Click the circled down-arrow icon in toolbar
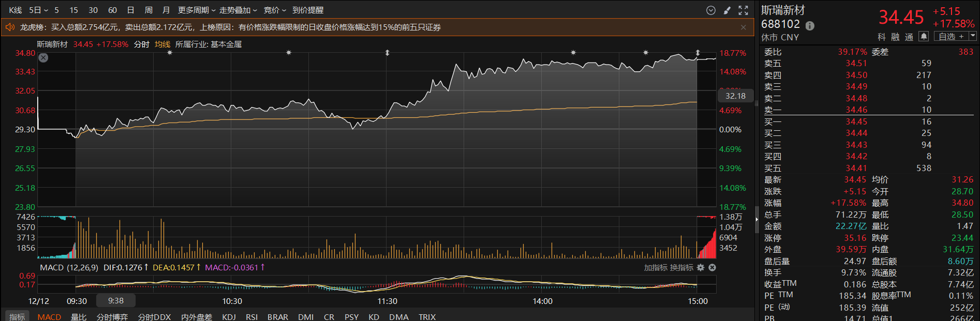This screenshot has height=321, width=980. click(711, 10)
